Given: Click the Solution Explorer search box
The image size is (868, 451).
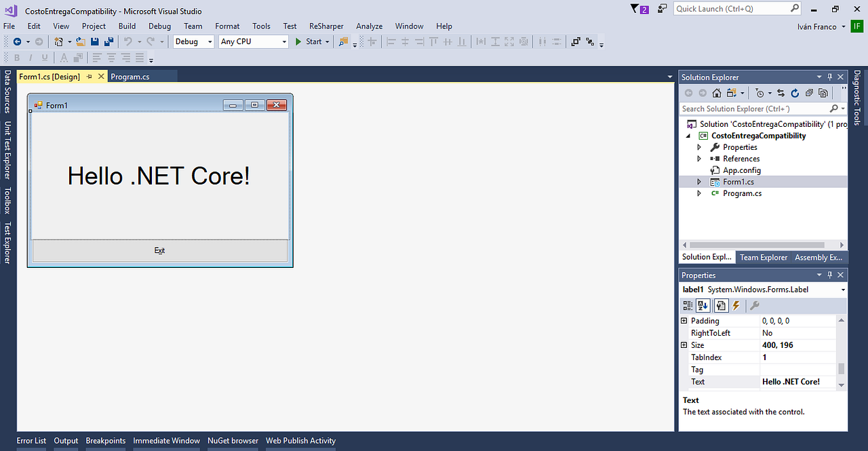Looking at the screenshot, I should coord(753,109).
